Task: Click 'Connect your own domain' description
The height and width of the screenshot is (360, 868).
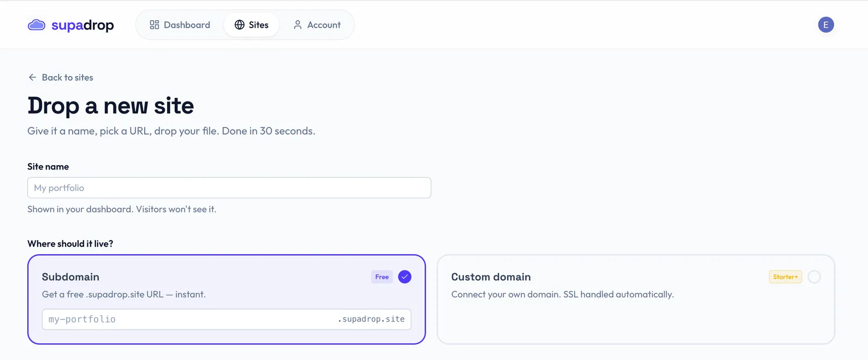Action: (563, 294)
